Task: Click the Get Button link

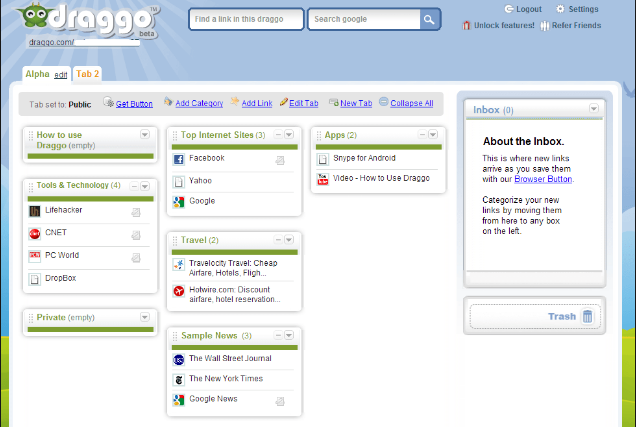Action: tap(134, 104)
